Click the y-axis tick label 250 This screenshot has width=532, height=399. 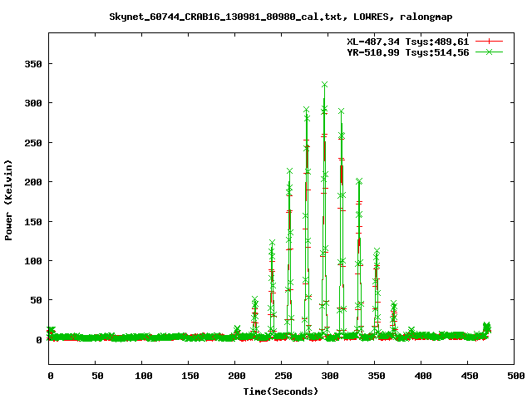coord(33,143)
